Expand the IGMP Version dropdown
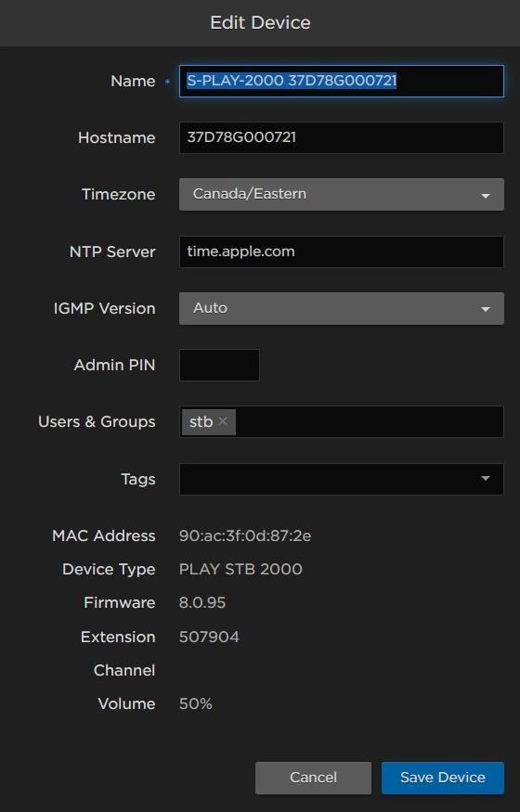Screen dimensions: 520x812 pyautogui.click(x=342, y=308)
